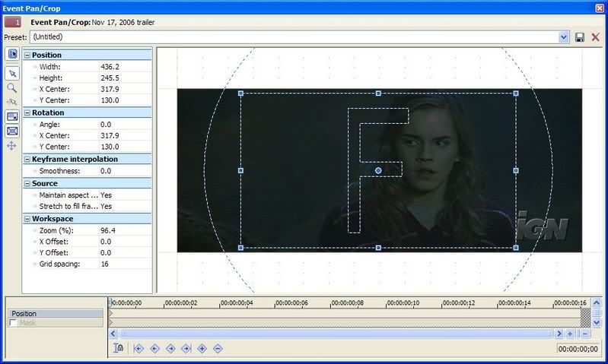Select the first Position keyframe diamond
This screenshot has height=364, width=608.
point(110,313)
